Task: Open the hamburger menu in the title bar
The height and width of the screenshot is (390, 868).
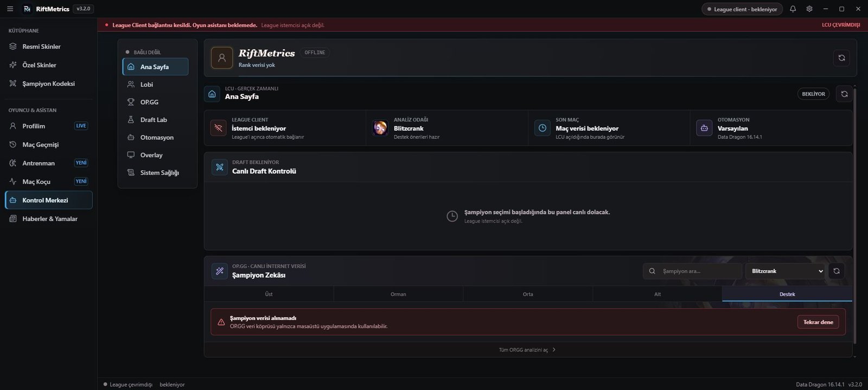Action: 10,9
